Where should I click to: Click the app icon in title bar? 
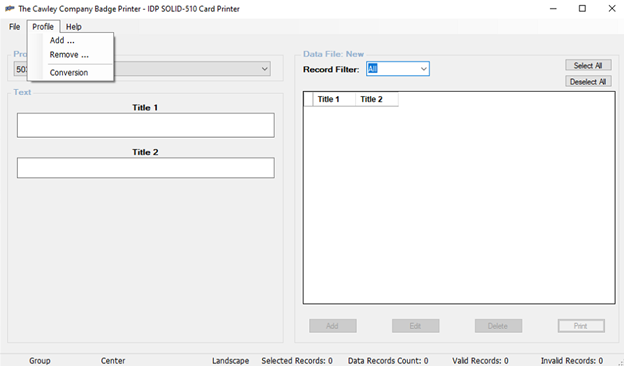(10, 8)
